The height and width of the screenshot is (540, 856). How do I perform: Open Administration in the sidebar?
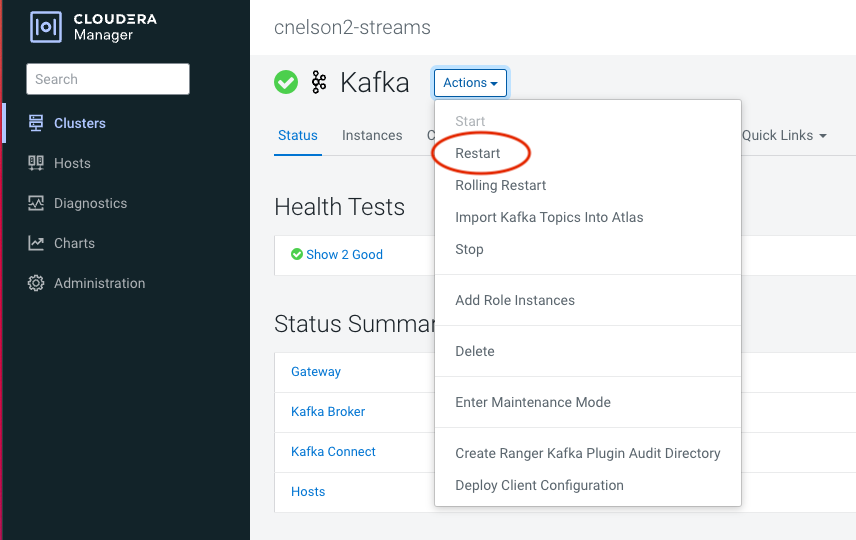[99, 283]
